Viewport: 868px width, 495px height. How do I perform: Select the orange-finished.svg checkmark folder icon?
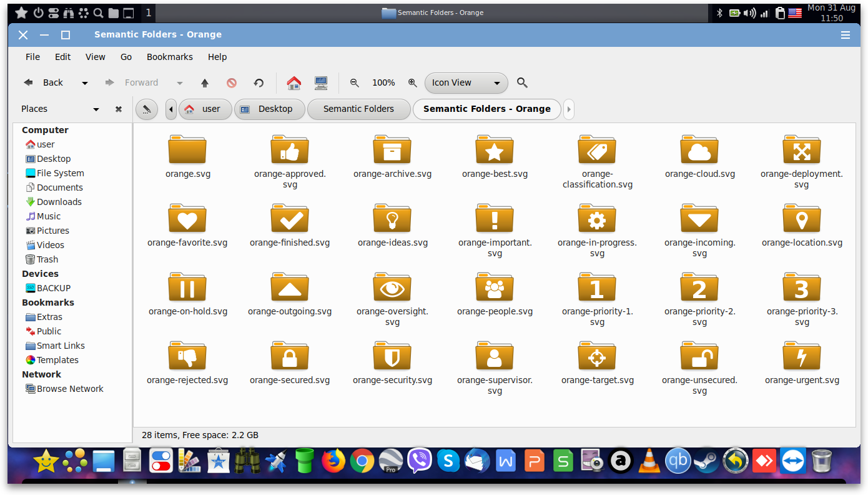coord(290,218)
